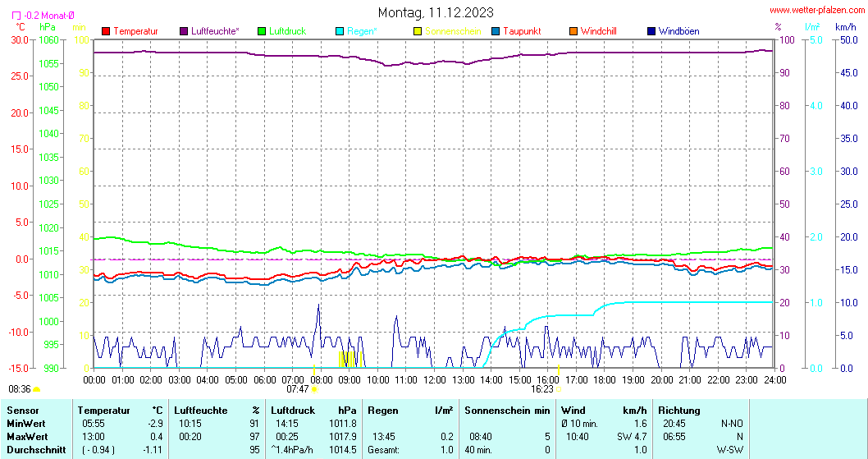868x459 pixels.
Task: Click the green Luftdruck legend swatch
Action: click(262, 31)
